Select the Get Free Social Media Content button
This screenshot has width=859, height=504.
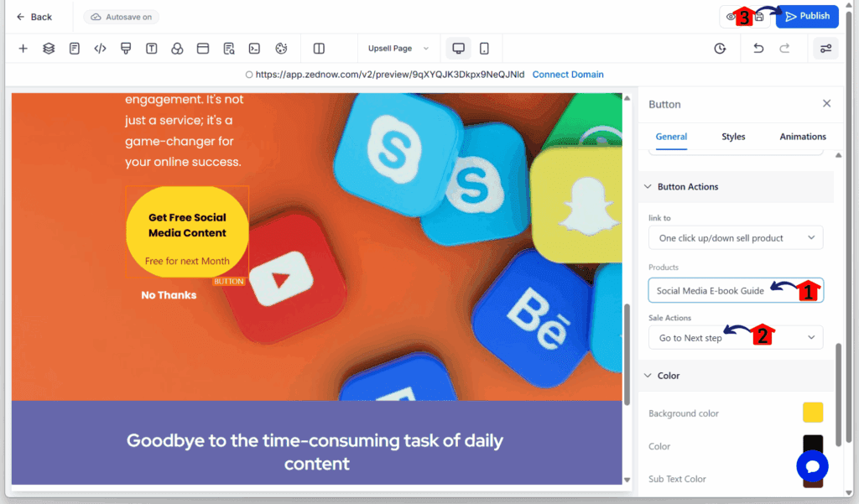(x=187, y=232)
